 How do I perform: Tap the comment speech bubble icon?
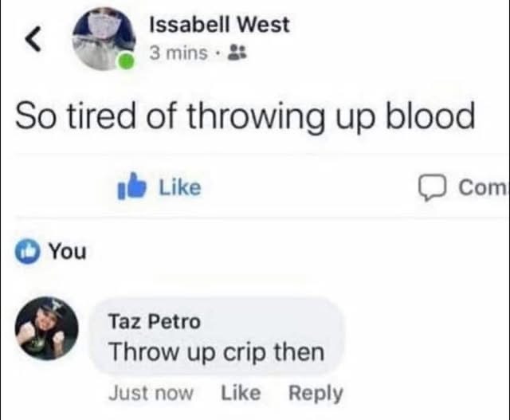tap(432, 187)
